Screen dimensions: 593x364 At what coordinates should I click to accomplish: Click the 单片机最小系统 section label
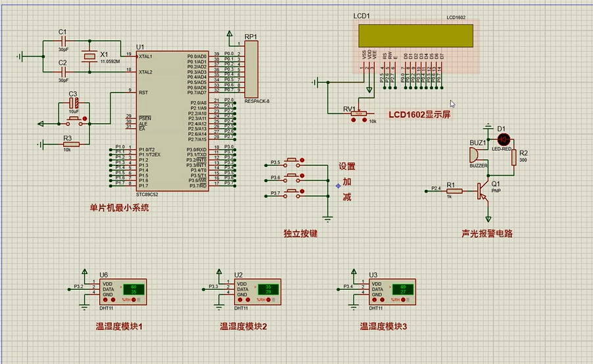[x=120, y=208]
